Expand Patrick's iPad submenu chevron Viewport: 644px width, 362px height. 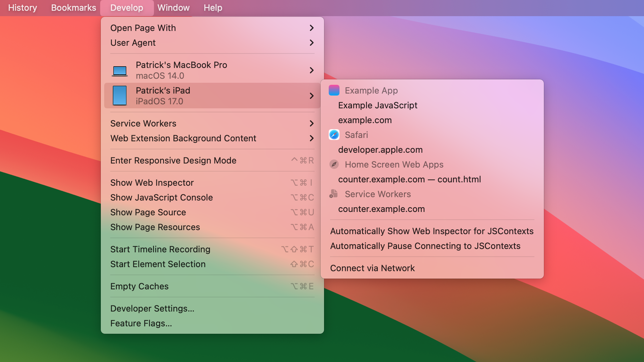[312, 96]
